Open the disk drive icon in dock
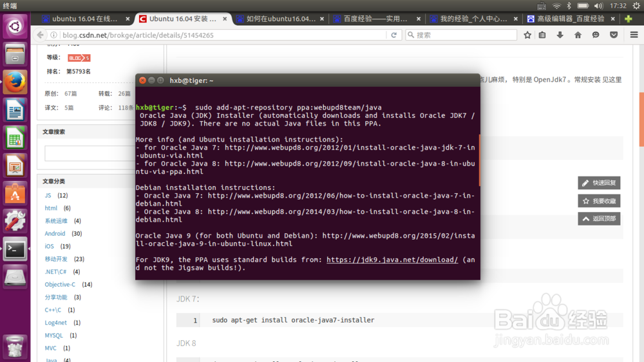 coord(15,276)
